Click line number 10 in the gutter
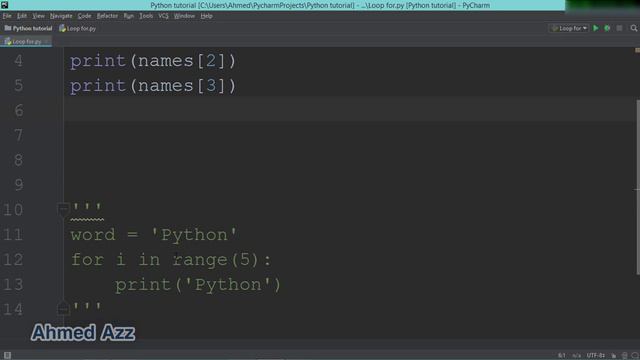640x360 pixels. click(x=13, y=209)
